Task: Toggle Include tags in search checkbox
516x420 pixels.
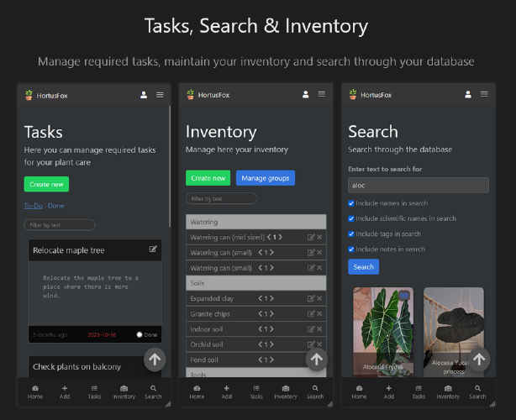Action: tap(351, 234)
